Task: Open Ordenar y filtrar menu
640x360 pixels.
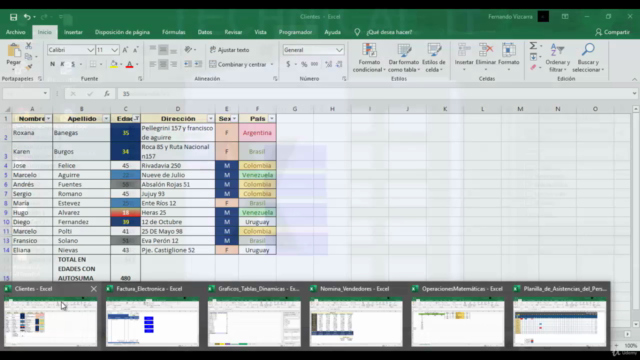Action: [557, 58]
